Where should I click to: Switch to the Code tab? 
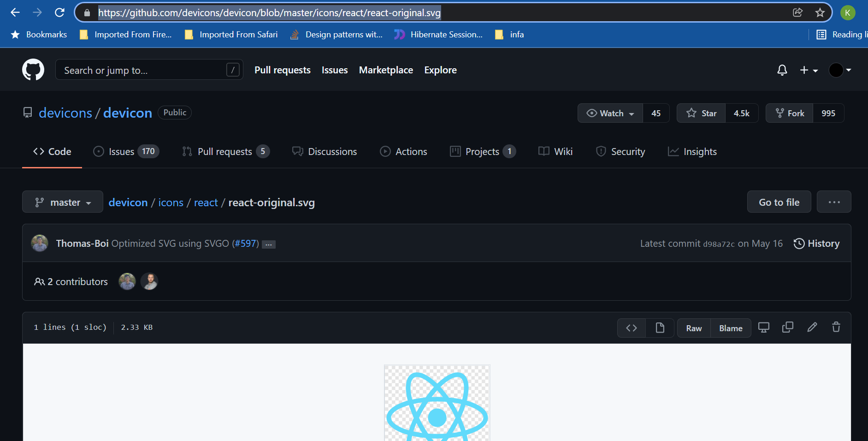click(x=52, y=152)
